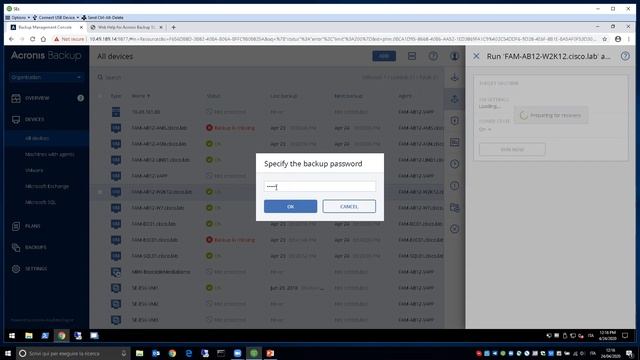Reload the browser page
Image resolution: width=640 pixels, height=360 pixels.
(x=32, y=39)
